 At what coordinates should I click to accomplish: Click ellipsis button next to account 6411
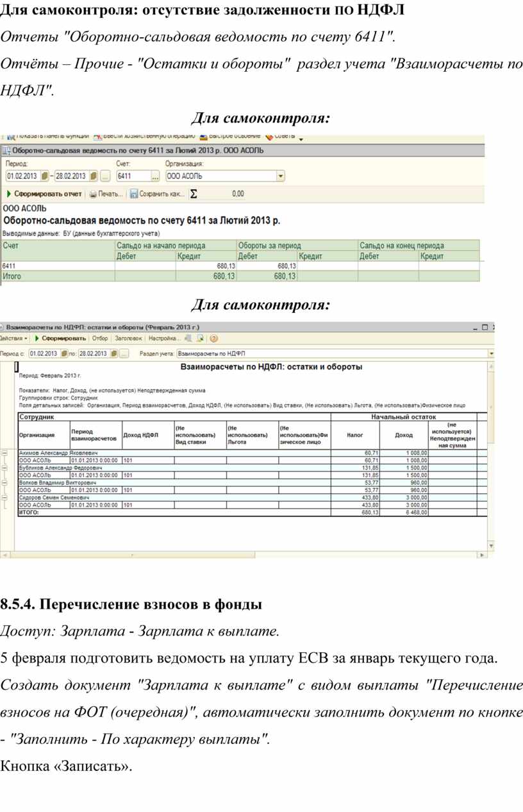tap(155, 176)
